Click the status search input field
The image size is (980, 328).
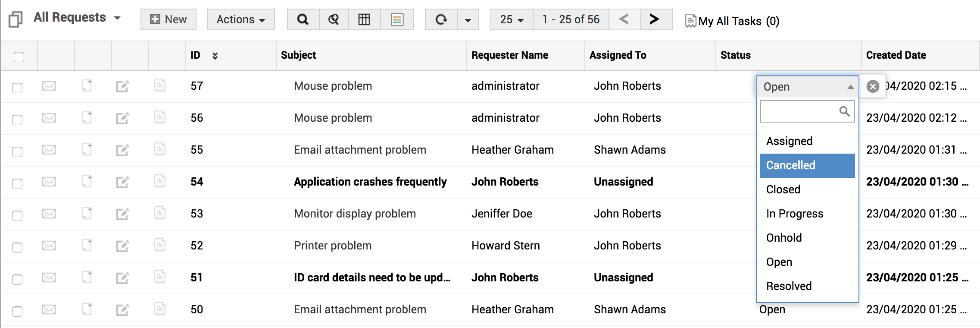807,111
